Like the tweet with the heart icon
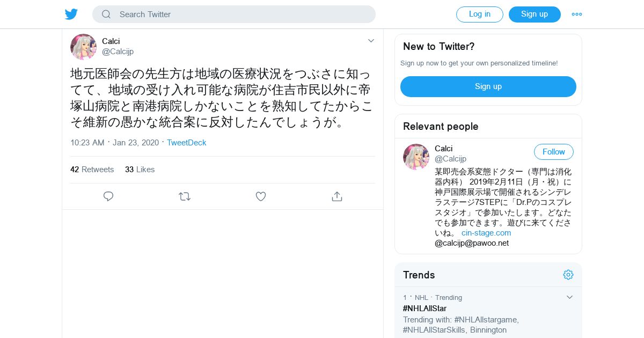The image size is (644, 338). [261, 196]
